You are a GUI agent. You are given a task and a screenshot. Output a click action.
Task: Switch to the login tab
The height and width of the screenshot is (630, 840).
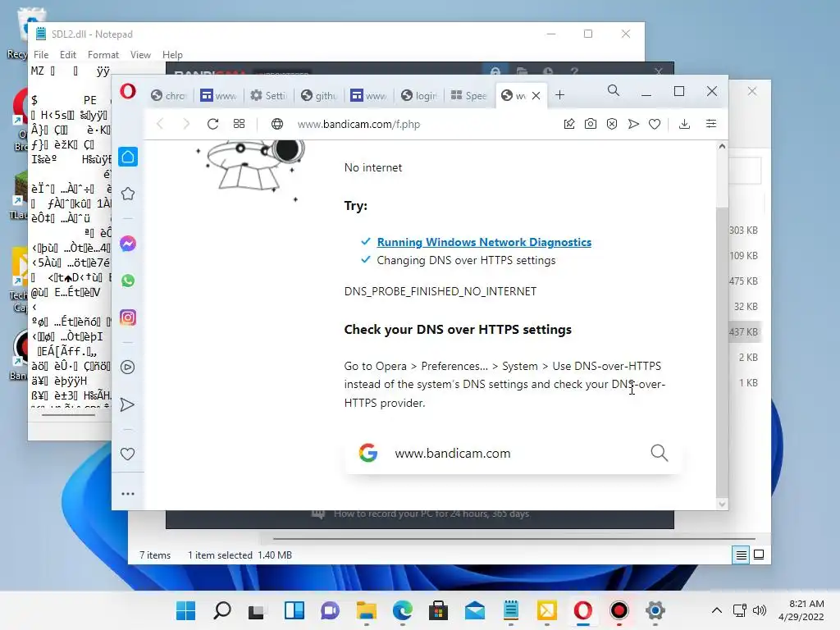click(419, 95)
